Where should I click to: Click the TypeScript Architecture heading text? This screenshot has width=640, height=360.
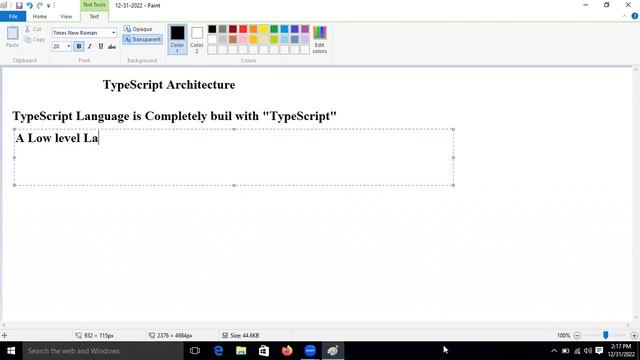pos(169,84)
